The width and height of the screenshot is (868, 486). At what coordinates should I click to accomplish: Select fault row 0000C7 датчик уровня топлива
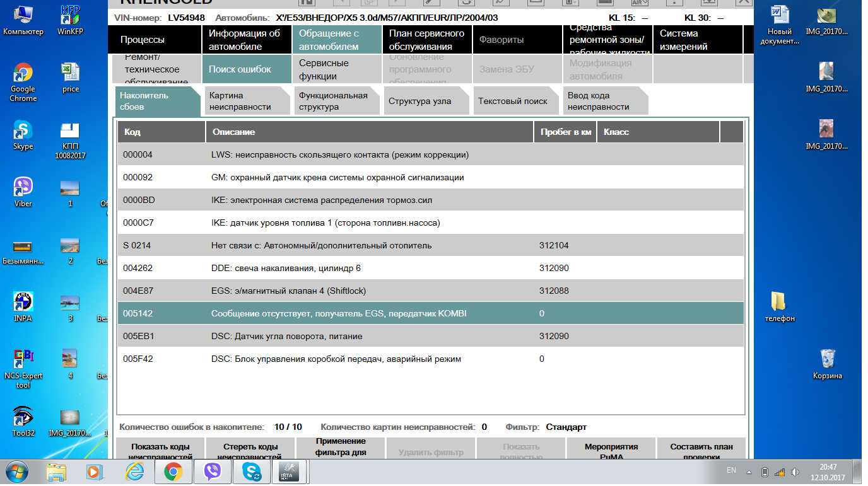[431, 223]
